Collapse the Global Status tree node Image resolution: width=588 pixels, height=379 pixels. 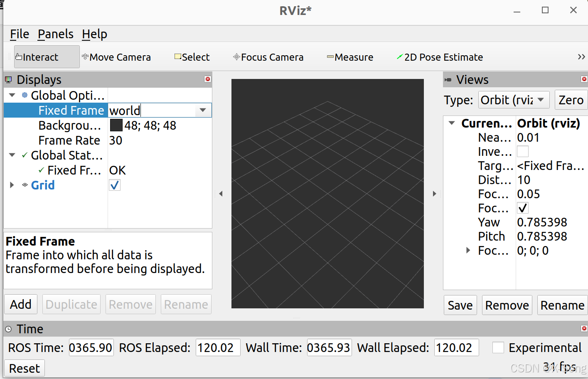click(x=12, y=155)
